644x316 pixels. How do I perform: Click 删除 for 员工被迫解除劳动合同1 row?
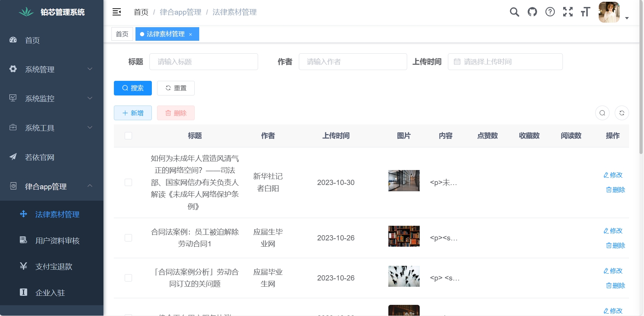pos(615,246)
